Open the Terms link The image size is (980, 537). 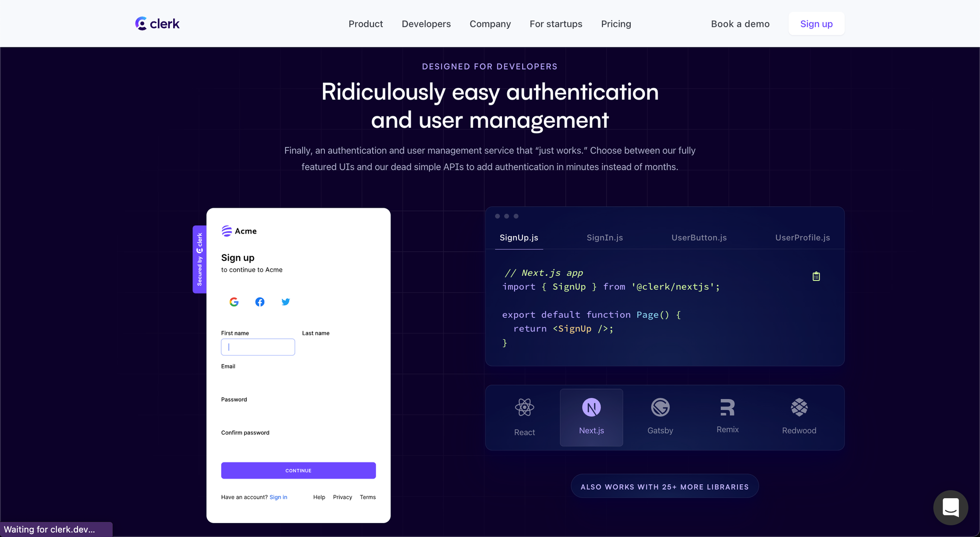point(368,497)
